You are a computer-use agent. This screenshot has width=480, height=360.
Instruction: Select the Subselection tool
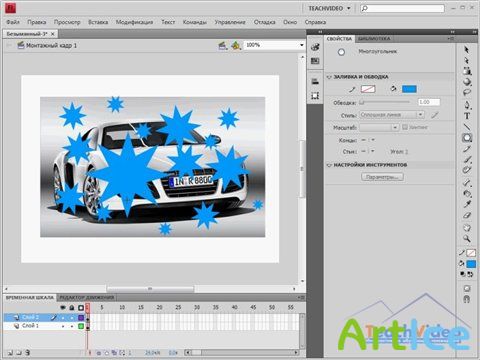[x=467, y=60]
